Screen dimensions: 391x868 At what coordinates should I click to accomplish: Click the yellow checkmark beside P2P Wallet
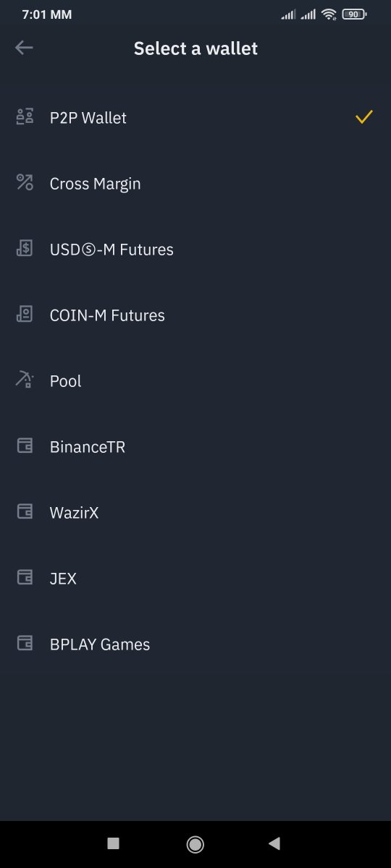(364, 116)
